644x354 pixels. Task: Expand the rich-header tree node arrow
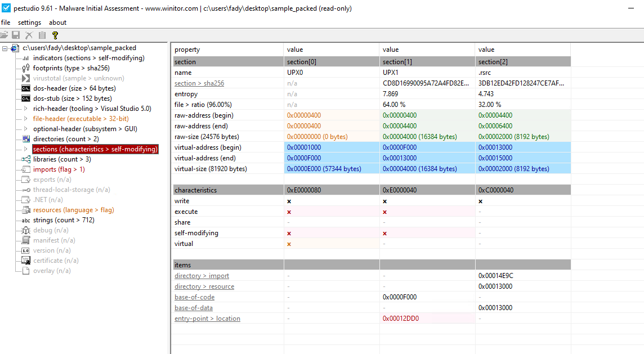coord(25,109)
